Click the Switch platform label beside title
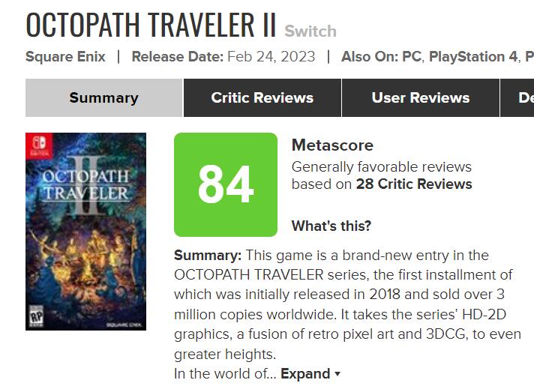 [x=310, y=31]
